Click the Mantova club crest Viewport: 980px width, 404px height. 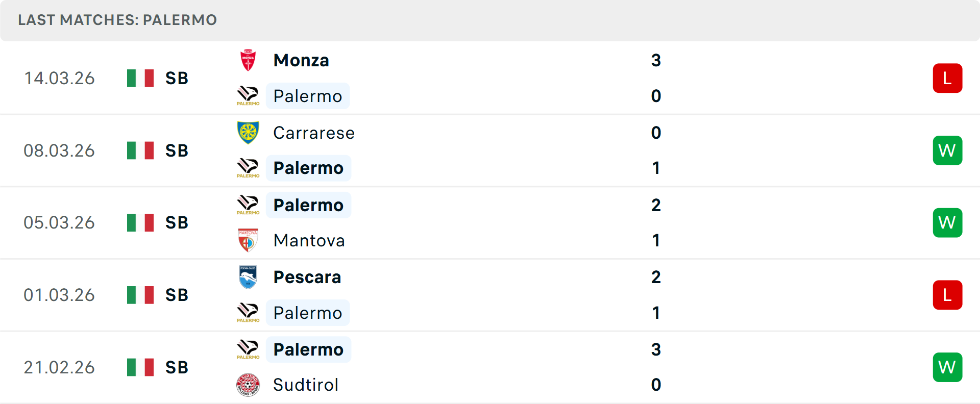pyautogui.click(x=248, y=240)
